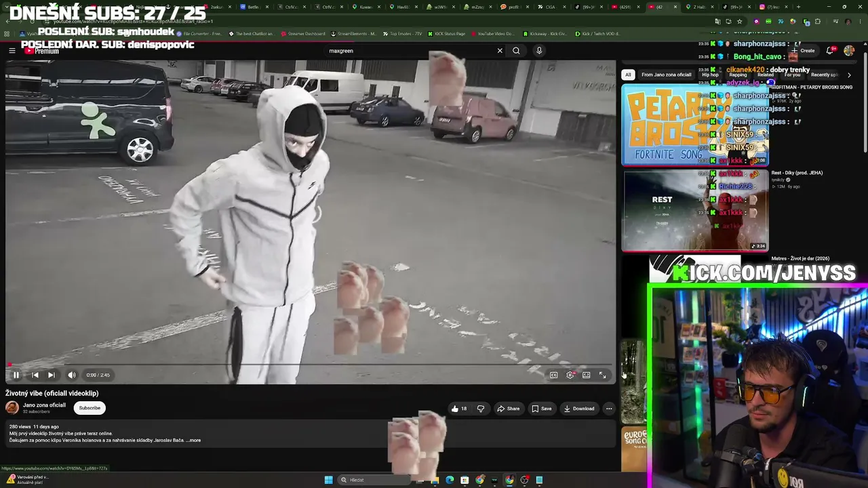Pause the YouTube video
Image resolution: width=868 pixels, height=488 pixels.
(x=16, y=375)
